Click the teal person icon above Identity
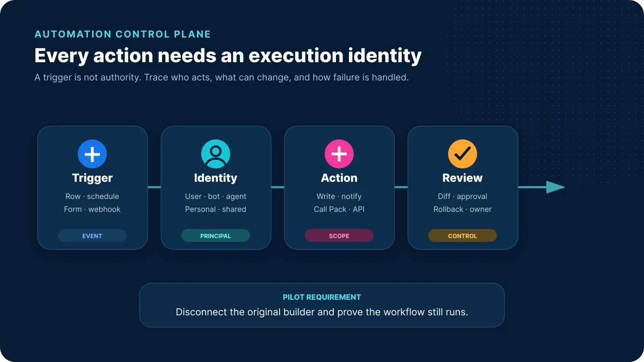The height and width of the screenshot is (362, 644). point(216,154)
